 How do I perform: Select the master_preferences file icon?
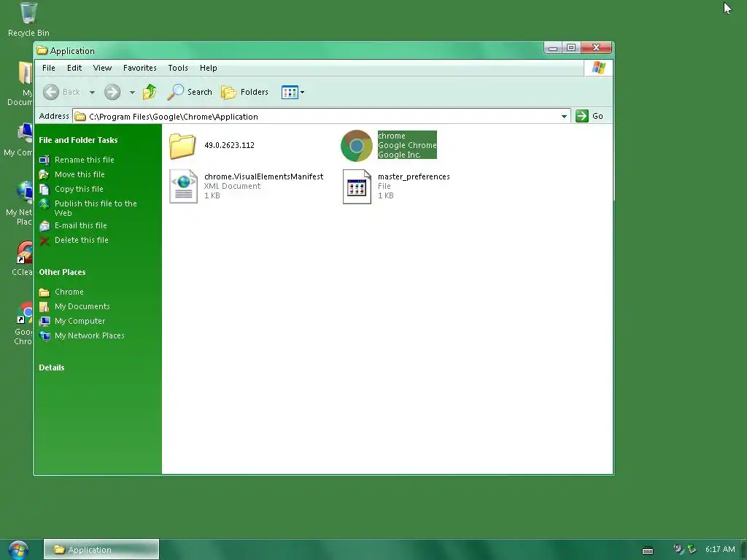[357, 186]
